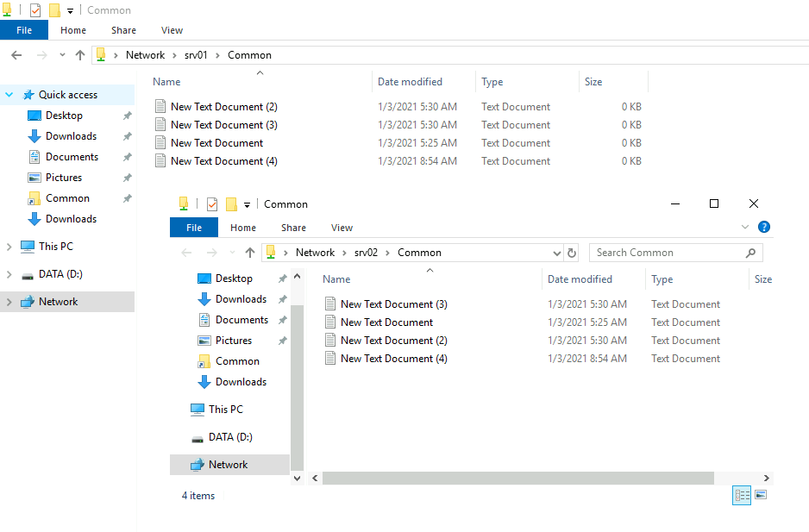Image resolution: width=809 pixels, height=532 pixels.
Task: Expand the address bar dropdown in srv02 window
Action: (x=559, y=252)
